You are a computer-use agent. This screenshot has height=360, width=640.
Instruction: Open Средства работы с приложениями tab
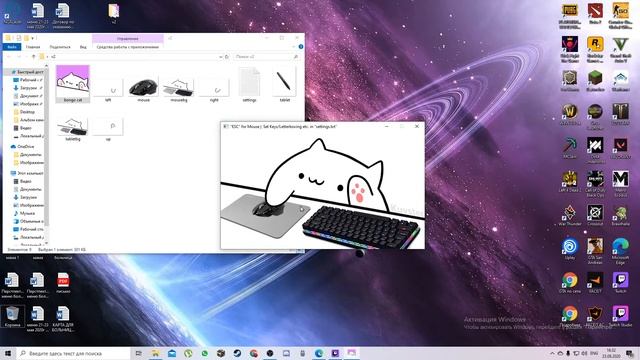(x=128, y=47)
